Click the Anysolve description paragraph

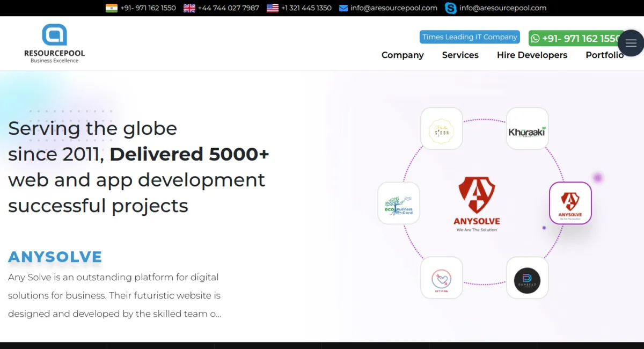pos(115,295)
